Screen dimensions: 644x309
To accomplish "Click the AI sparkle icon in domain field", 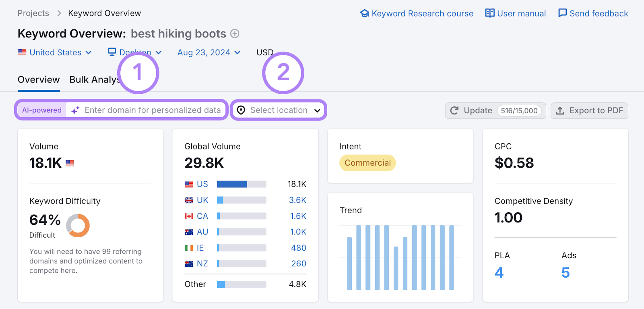I will 75,110.
